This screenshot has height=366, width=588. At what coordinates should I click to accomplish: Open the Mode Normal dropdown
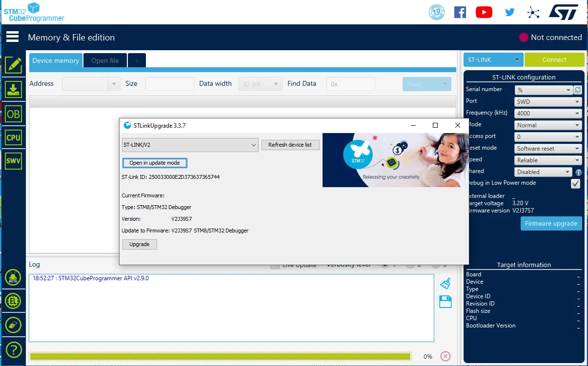tap(548, 125)
